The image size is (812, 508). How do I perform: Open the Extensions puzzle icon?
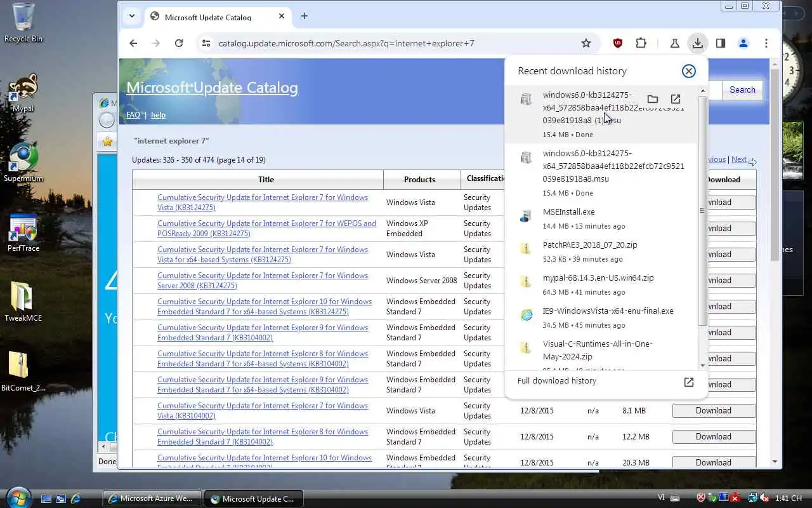[641, 43]
